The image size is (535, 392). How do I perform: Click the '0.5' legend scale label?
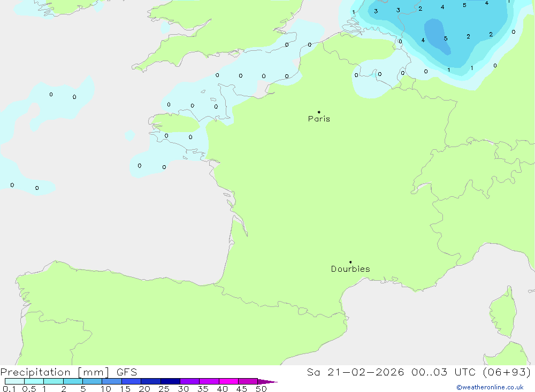29,389
